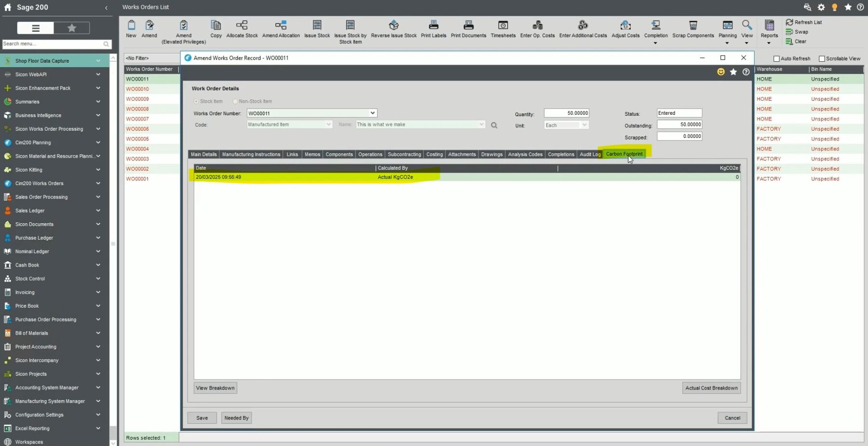Select the Non-Stock Item radio button
The width and height of the screenshot is (868, 446).
[235, 101]
